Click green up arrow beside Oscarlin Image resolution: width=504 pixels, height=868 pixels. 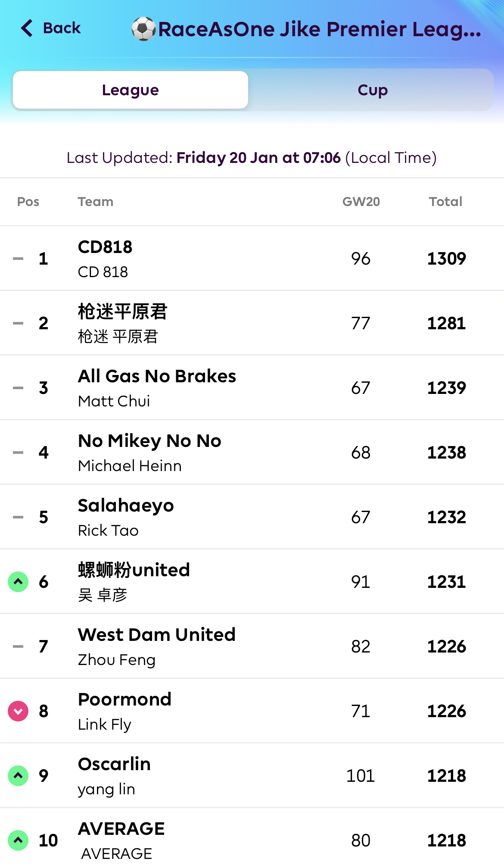point(18,776)
